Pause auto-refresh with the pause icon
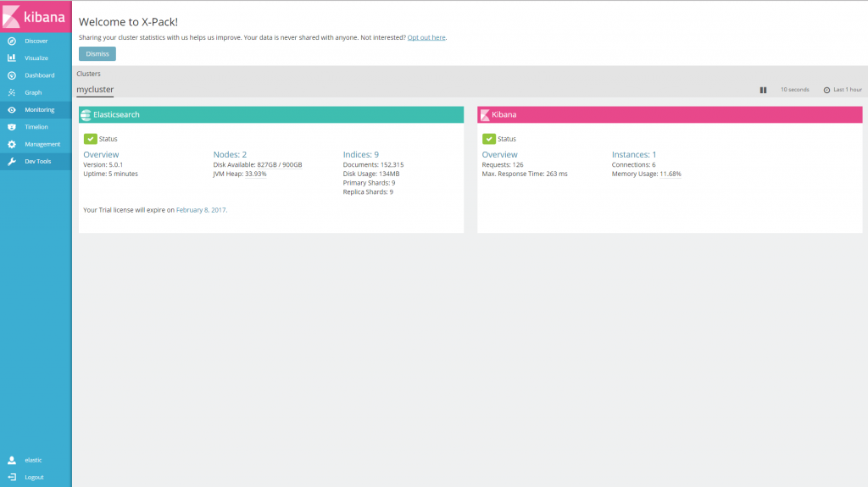Viewport: 868px width, 487px height. pos(763,91)
